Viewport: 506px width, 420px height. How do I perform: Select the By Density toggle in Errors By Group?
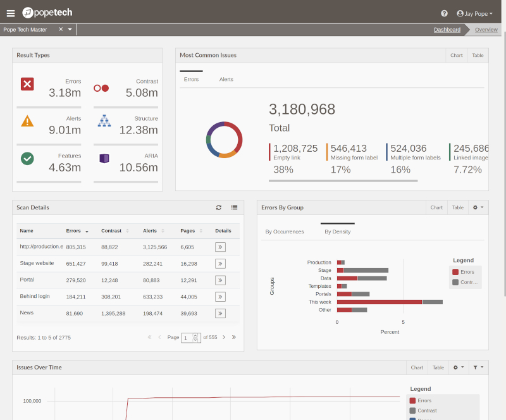pyautogui.click(x=337, y=232)
